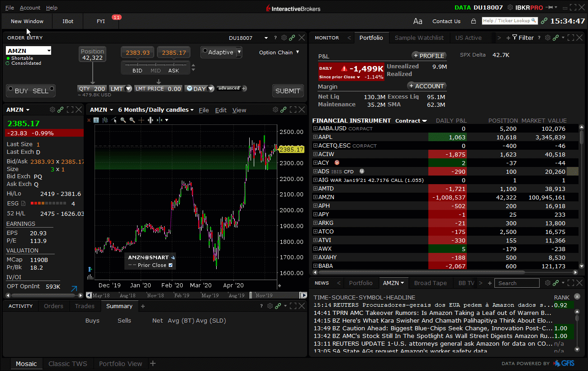Switch to the Sample Watchlist tab
588x371 pixels.
419,38
